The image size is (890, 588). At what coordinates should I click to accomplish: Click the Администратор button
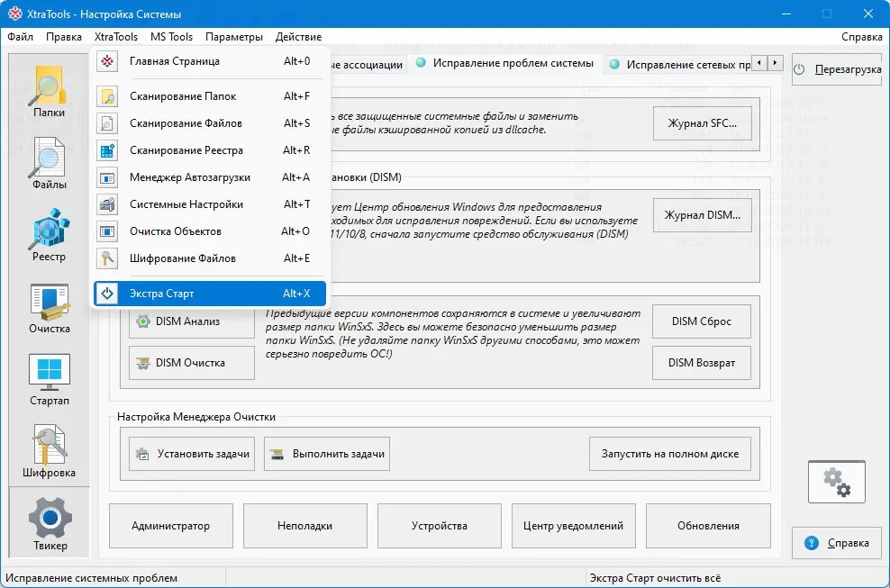[171, 526]
